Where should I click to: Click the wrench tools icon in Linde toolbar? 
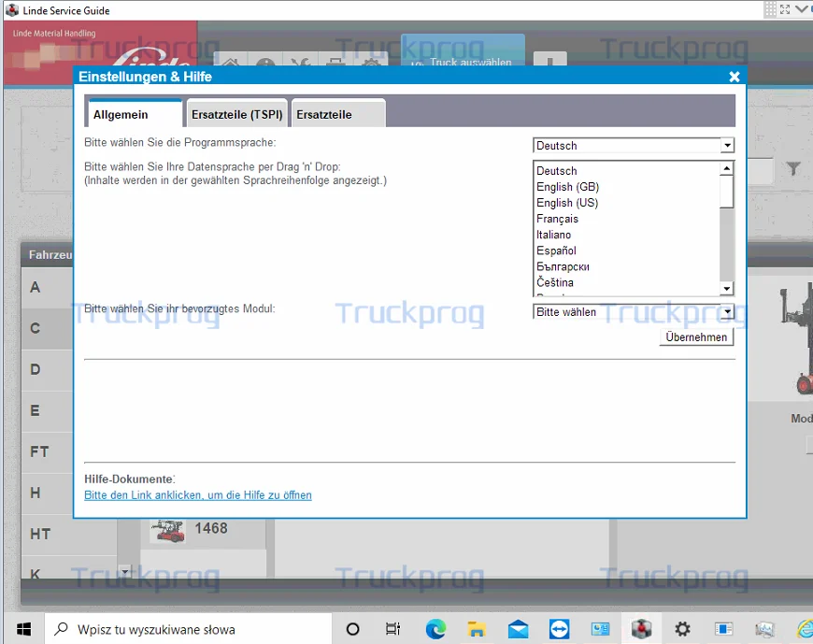pyautogui.click(x=301, y=61)
